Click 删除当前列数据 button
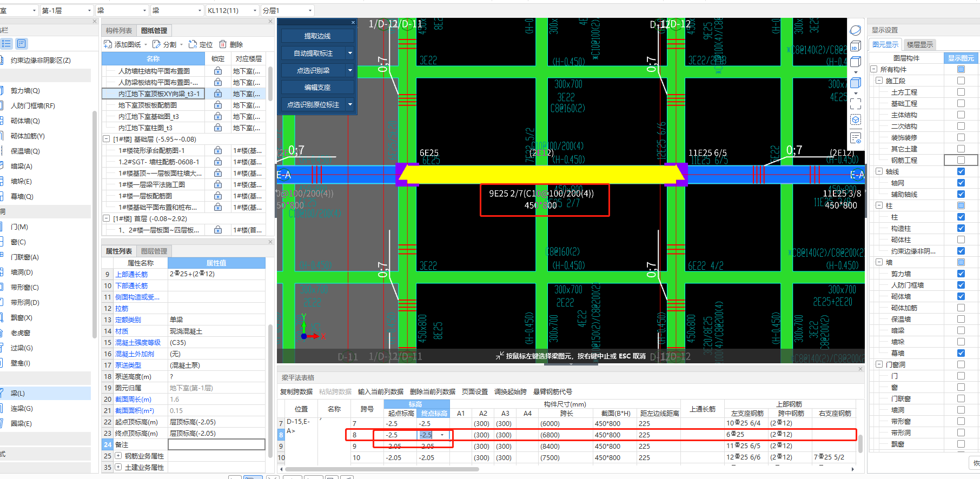 (433, 391)
